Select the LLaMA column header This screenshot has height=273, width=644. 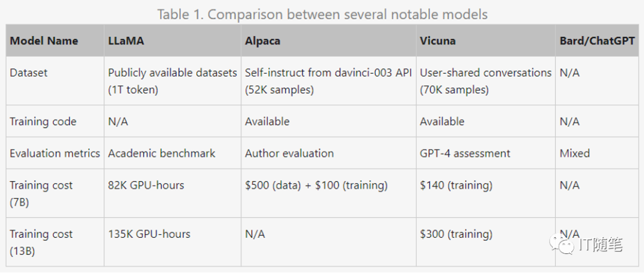tap(126, 41)
